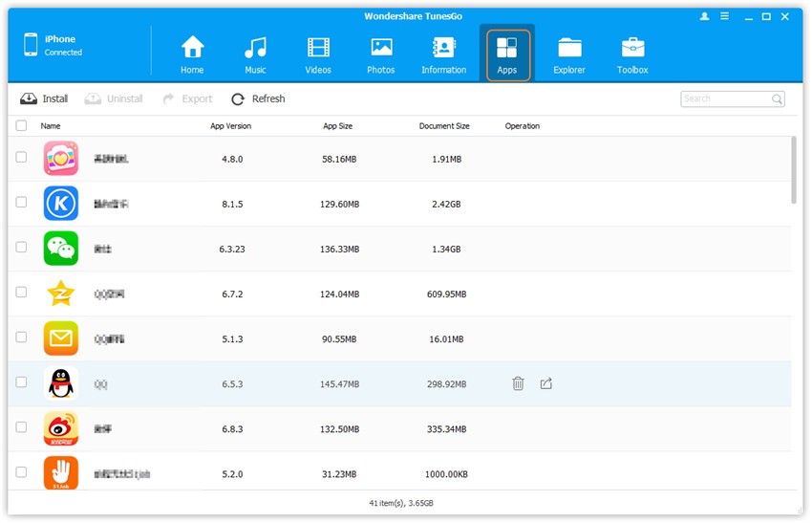The image size is (812, 523).
Task: Open the Explorer file browser
Action: pyautogui.click(x=569, y=54)
